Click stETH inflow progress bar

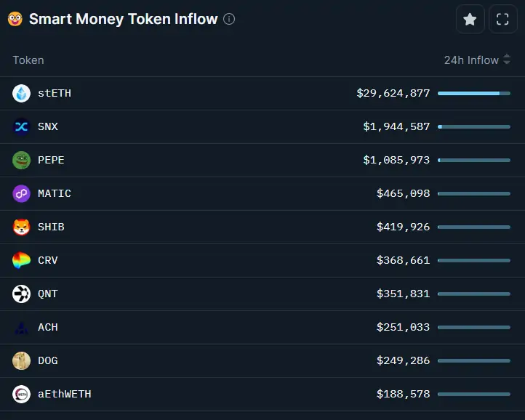pos(474,93)
